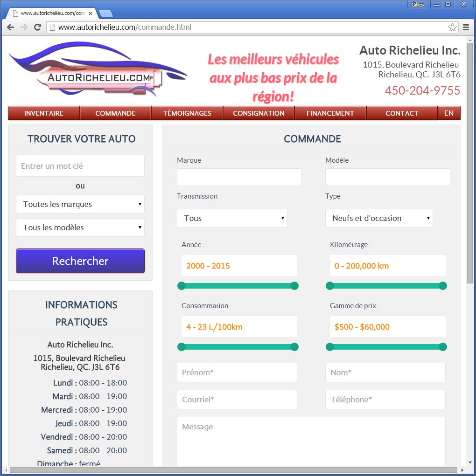Click the AutoRichelieu.com logo
This screenshot has height=476, width=476.
click(97, 69)
